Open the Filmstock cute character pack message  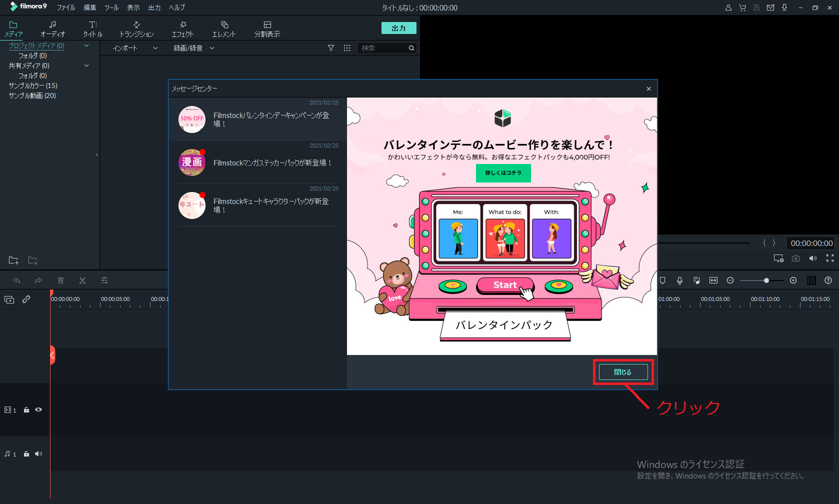[258, 205]
